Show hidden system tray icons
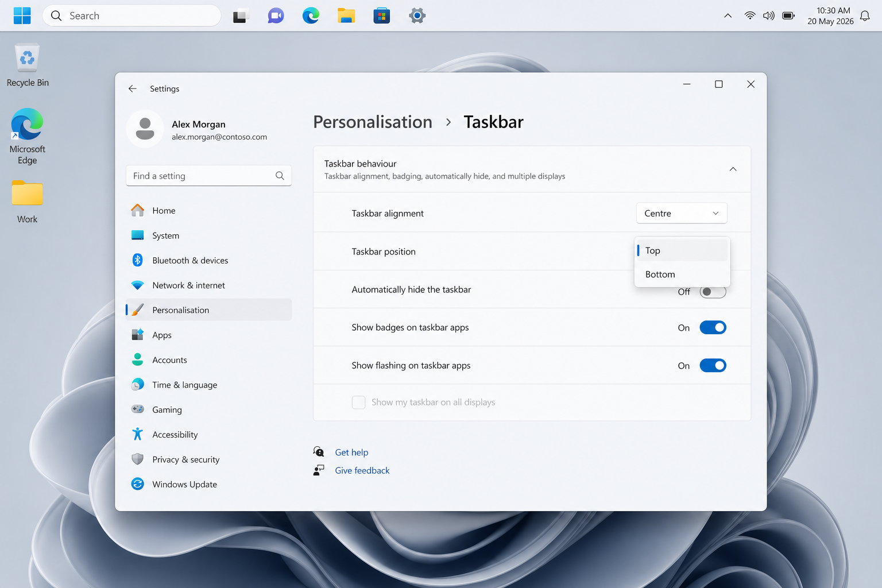This screenshot has height=588, width=882. point(728,16)
